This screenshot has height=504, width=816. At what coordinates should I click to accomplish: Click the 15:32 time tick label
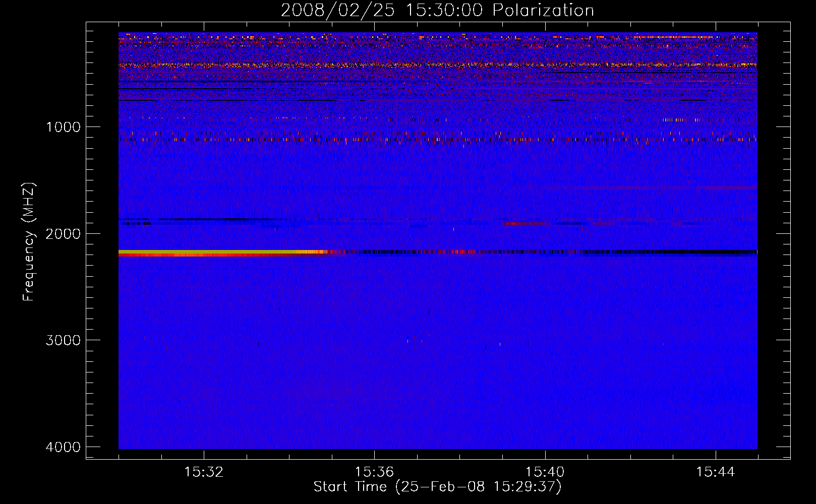point(204,472)
